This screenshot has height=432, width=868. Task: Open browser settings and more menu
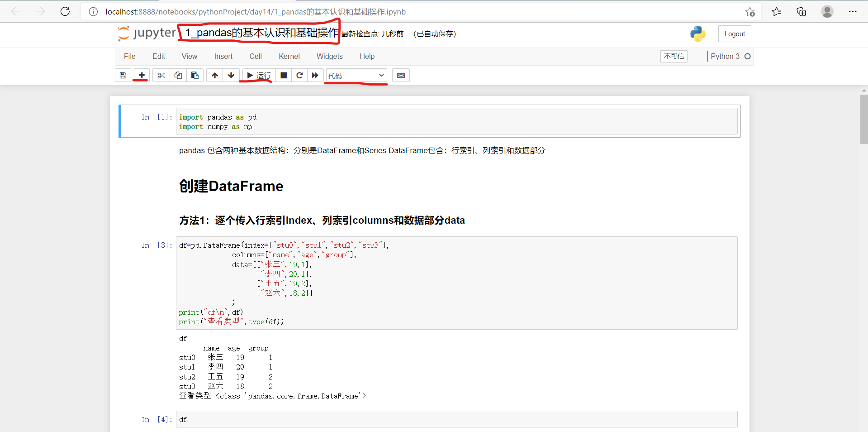pos(853,12)
